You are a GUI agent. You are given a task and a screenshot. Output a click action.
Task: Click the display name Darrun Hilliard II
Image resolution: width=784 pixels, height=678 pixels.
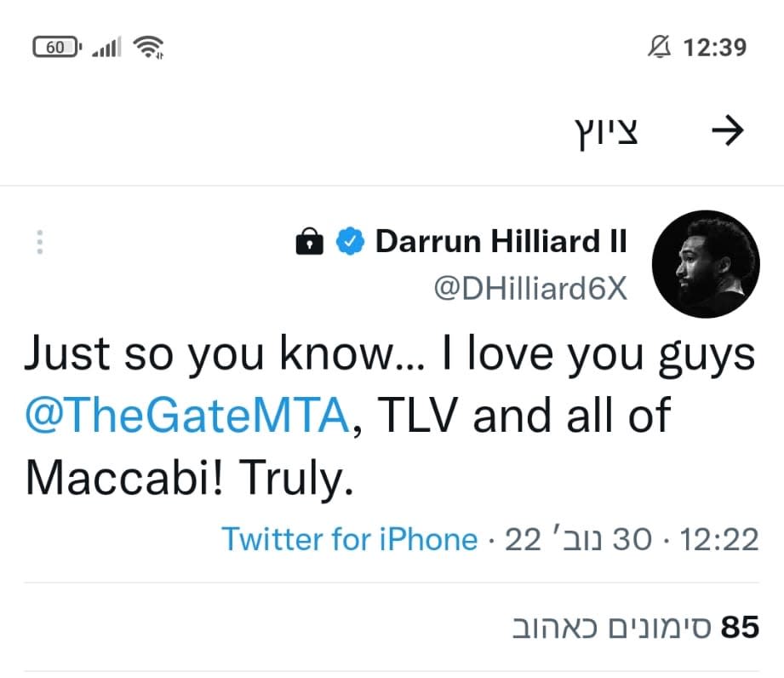(501, 241)
